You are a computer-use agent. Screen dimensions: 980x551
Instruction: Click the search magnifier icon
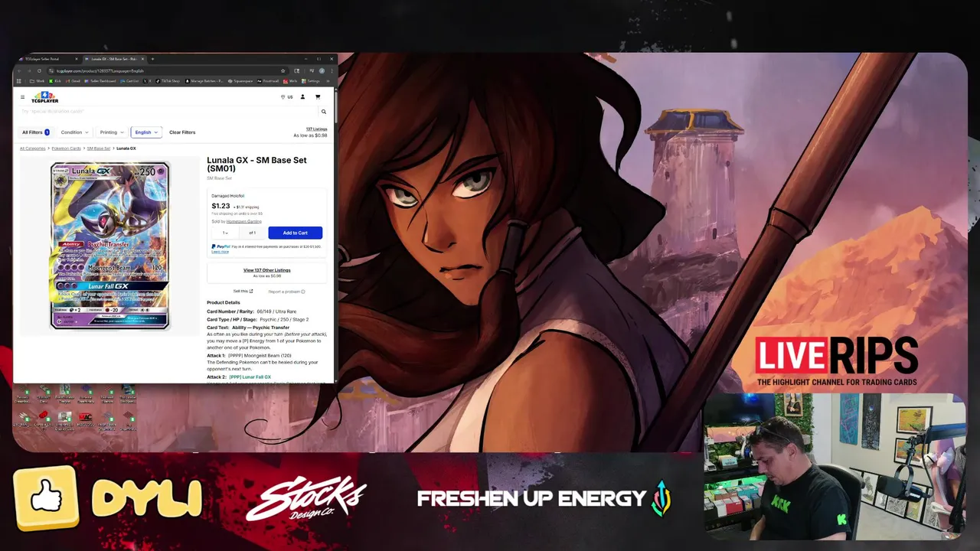[x=324, y=112]
